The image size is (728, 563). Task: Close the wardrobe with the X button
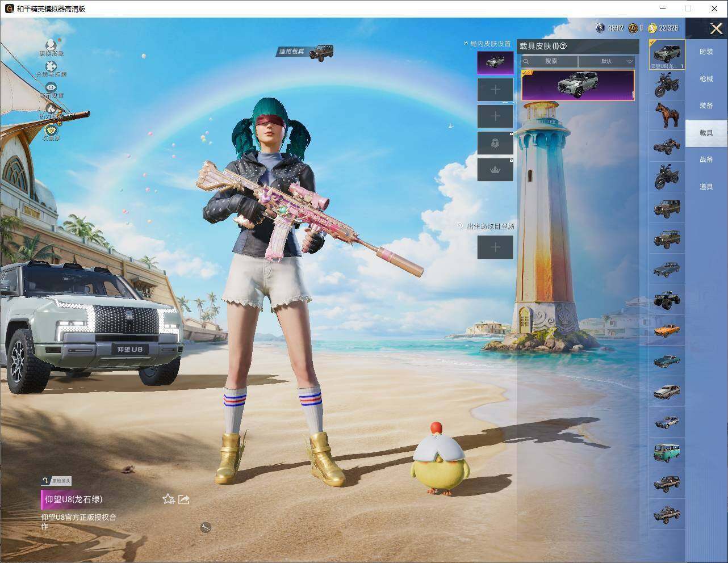[716, 28]
